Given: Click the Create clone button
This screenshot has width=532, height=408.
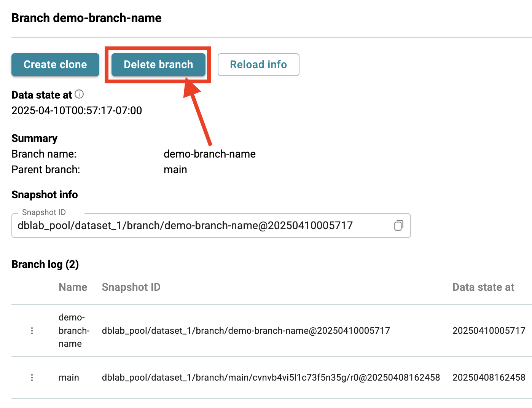Looking at the screenshot, I should pyautogui.click(x=55, y=65).
